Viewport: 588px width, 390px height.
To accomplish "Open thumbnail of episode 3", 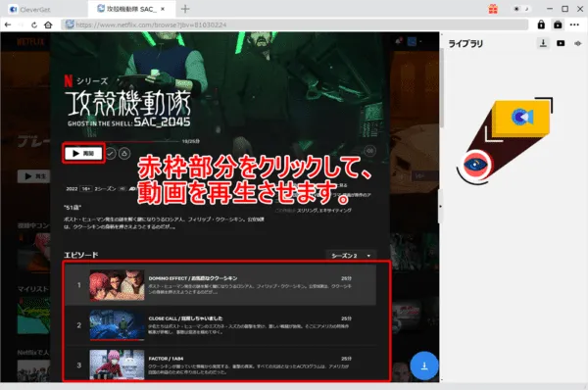I will click(117, 365).
